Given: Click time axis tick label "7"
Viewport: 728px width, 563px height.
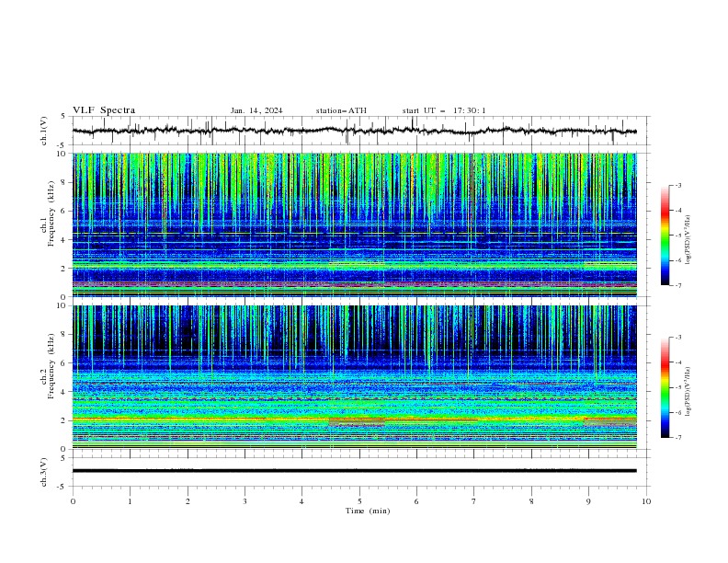Looking at the screenshot, I should 473,501.
